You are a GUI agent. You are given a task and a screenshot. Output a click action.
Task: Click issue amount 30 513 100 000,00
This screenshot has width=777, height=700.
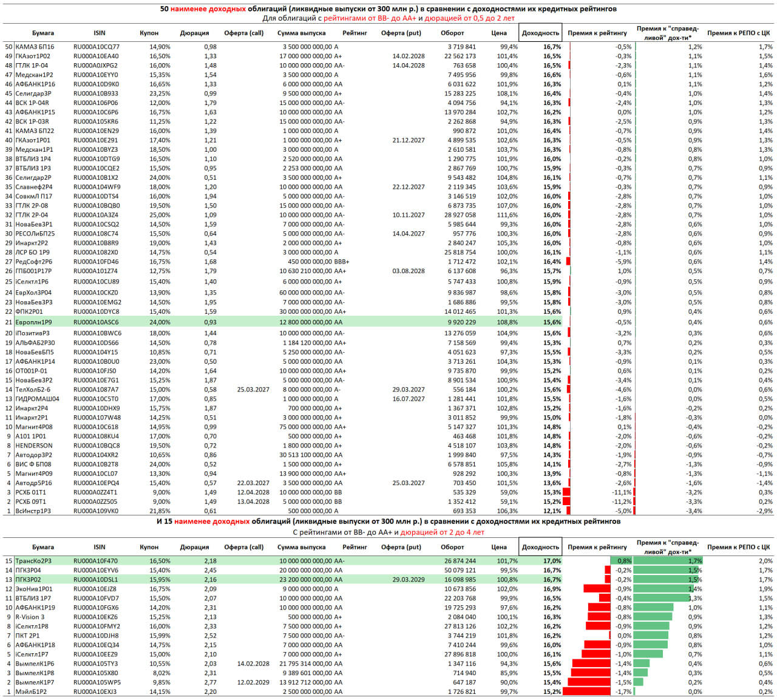pos(305,455)
